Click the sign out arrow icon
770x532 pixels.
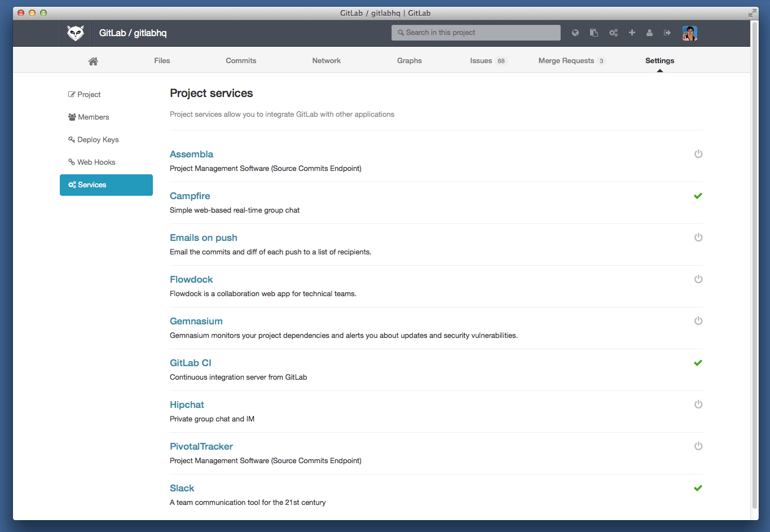pos(667,33)
